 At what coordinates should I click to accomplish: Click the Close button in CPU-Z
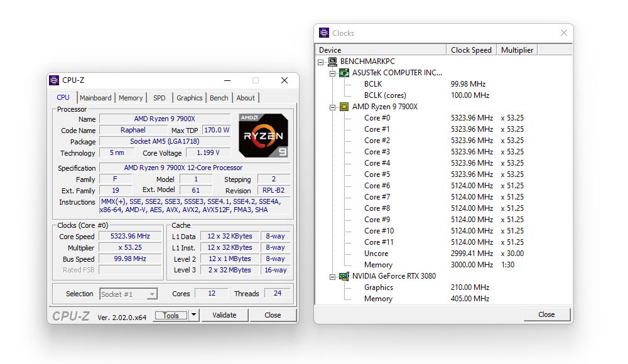tap(273, 315)
